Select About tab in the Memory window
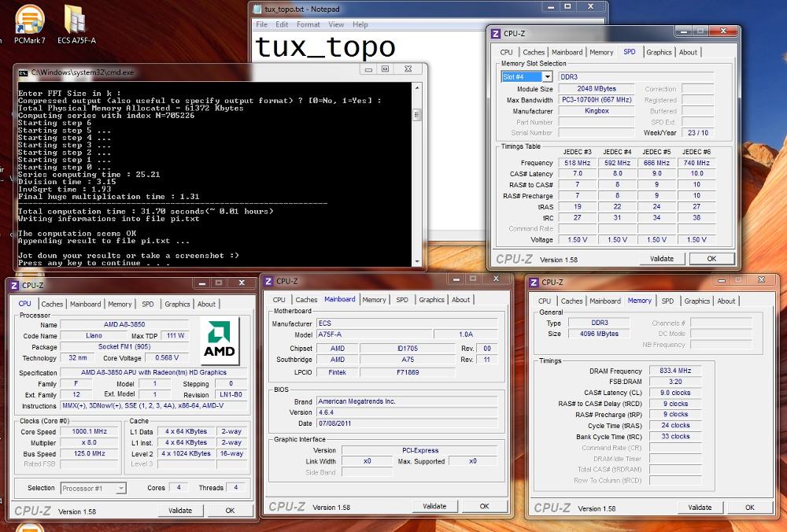The height and width of the screenshot is (532, 787). click(726, 301)
